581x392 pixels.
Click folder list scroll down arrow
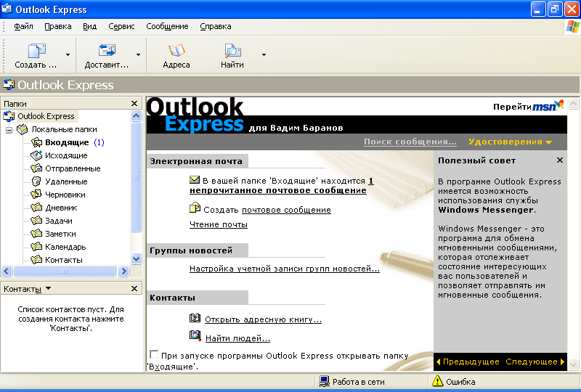point(137,258)
